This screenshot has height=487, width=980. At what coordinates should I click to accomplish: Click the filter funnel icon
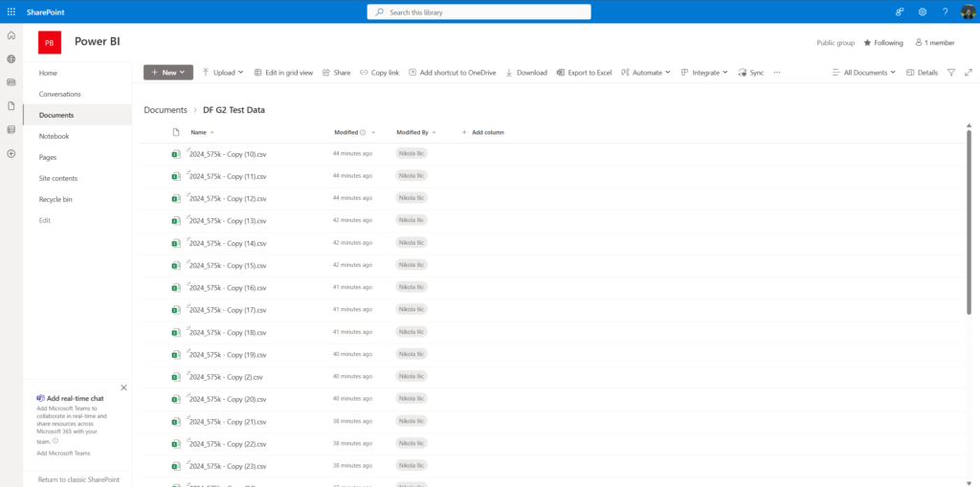951,73
